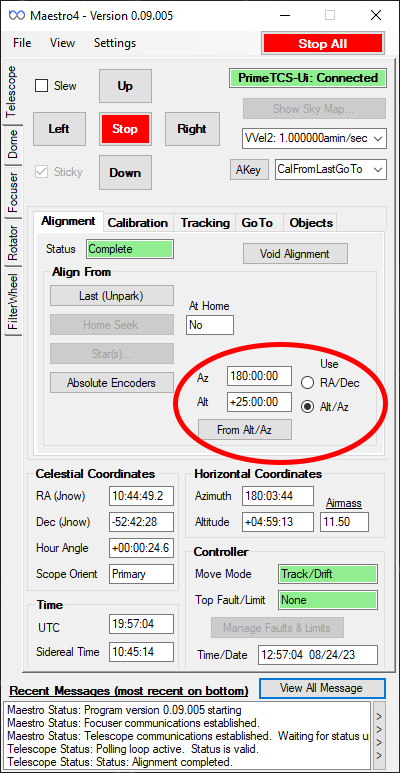Switch to the FilterWheel side tab
400x773 pixels.
click(13, 302)
